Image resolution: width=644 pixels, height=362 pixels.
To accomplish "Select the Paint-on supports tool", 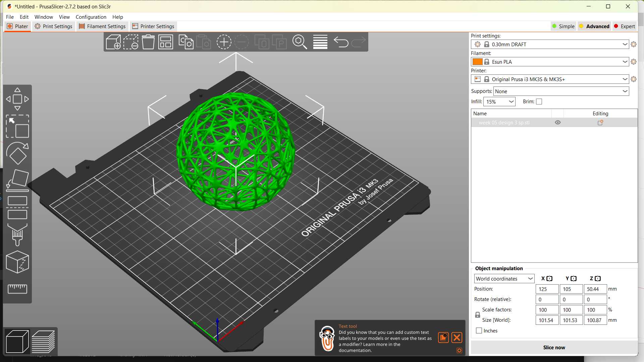I will click(17, 235).
